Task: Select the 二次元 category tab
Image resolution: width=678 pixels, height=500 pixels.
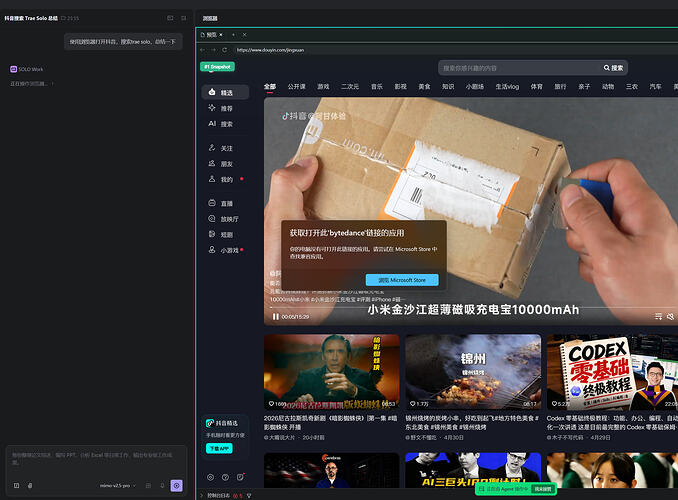Action: pyautogui.click(x=350, y=87)
